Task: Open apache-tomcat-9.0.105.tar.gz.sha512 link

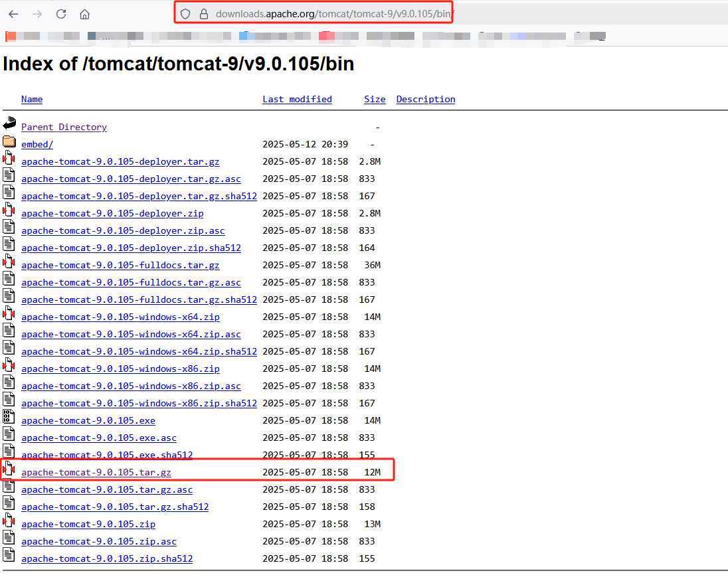Action: [x=115, y=507]
